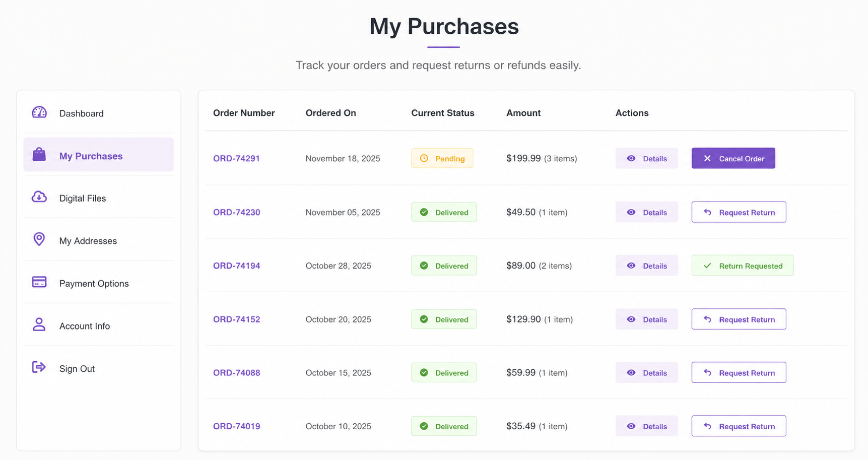
Task: Click the Amount column header
Action: [523, 113]
